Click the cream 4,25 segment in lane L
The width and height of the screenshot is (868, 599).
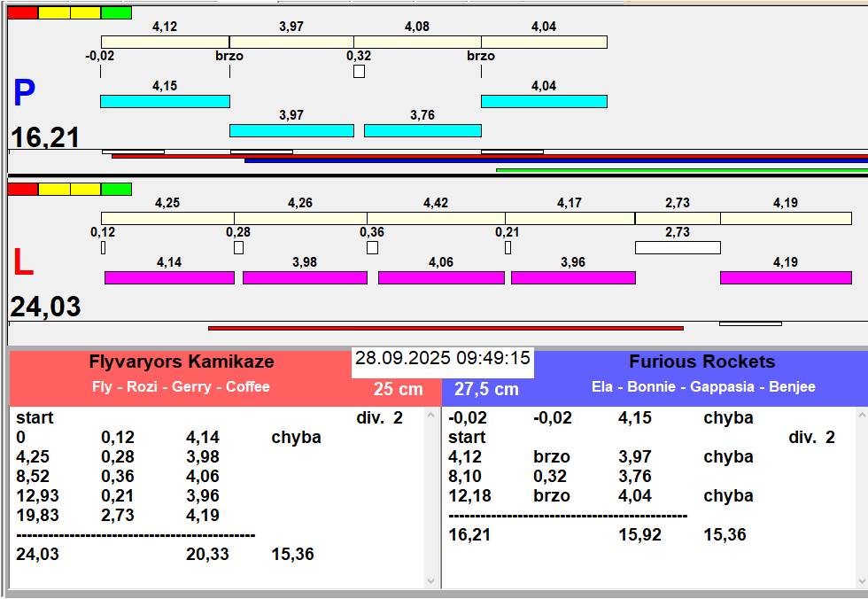[167, 218]
